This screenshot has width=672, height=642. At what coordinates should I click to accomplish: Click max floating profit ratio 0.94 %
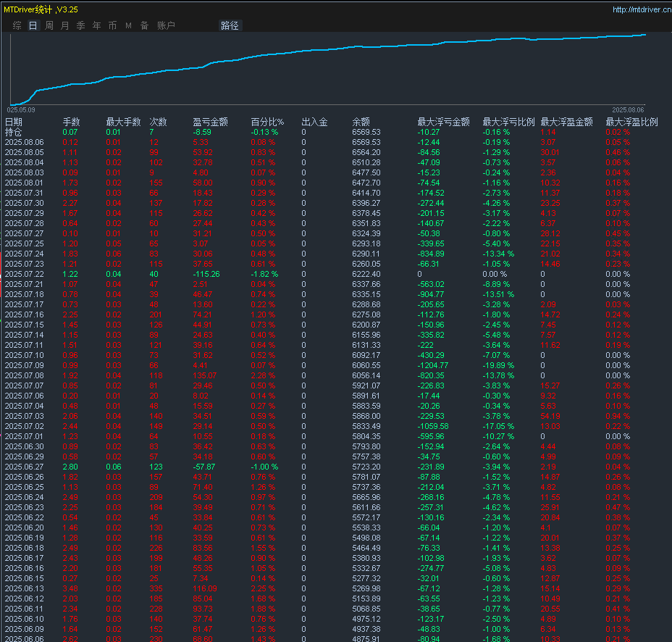coord(618,416)
